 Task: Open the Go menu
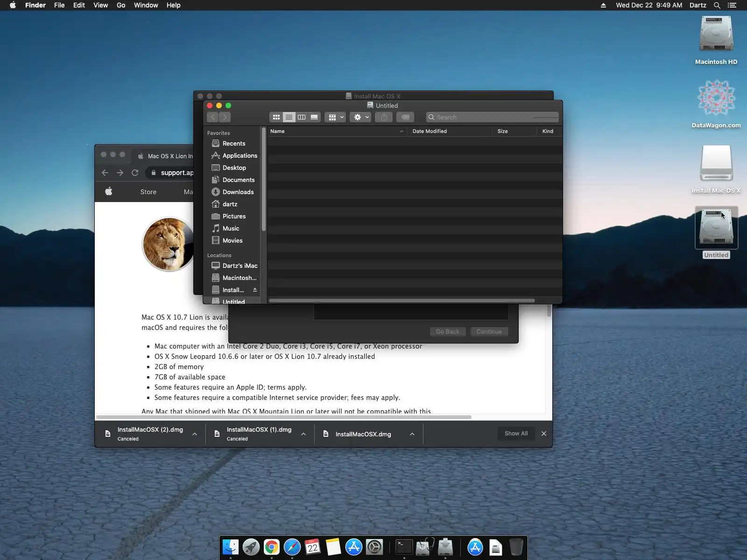(121, 5)
